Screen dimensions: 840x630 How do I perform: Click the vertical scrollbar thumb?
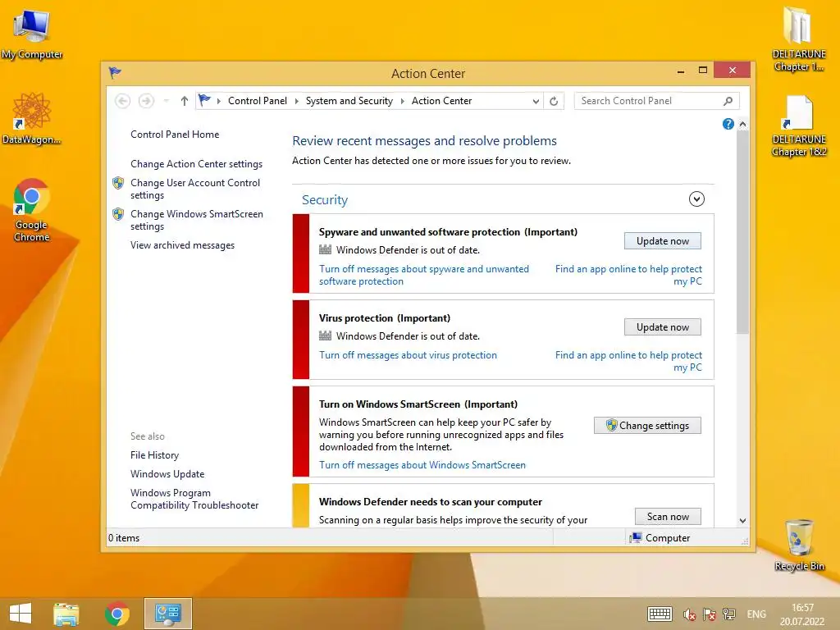(x=742, y=232)
